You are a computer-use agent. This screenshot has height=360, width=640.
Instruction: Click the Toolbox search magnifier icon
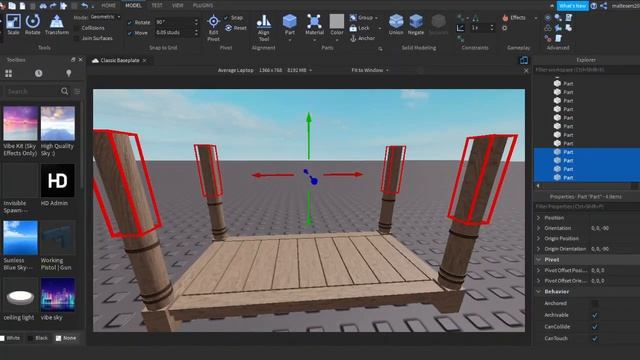(64, 91)
